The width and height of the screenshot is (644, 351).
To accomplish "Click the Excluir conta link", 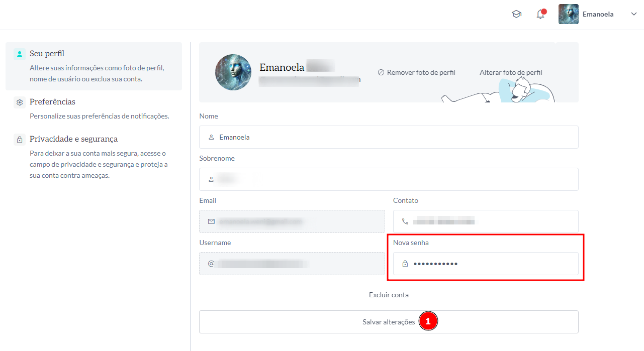I will click(389, 295).
